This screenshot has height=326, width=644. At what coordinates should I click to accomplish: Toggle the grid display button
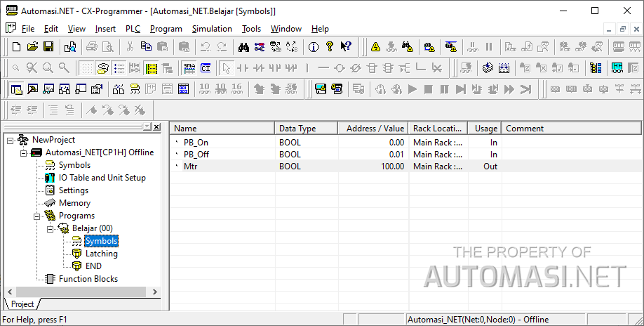click(x=86, y=68)
